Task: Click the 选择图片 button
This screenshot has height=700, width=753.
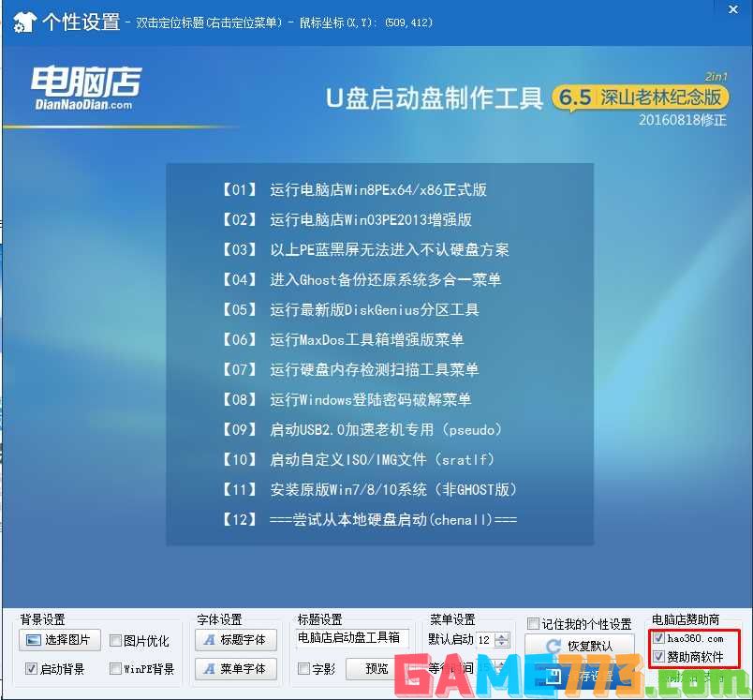Action: coord(60,639)
